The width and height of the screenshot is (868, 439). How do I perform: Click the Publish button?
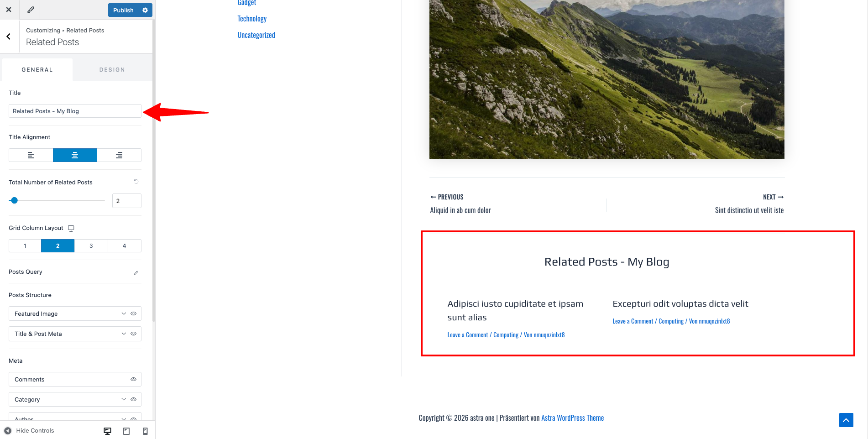tap(123, 10)
